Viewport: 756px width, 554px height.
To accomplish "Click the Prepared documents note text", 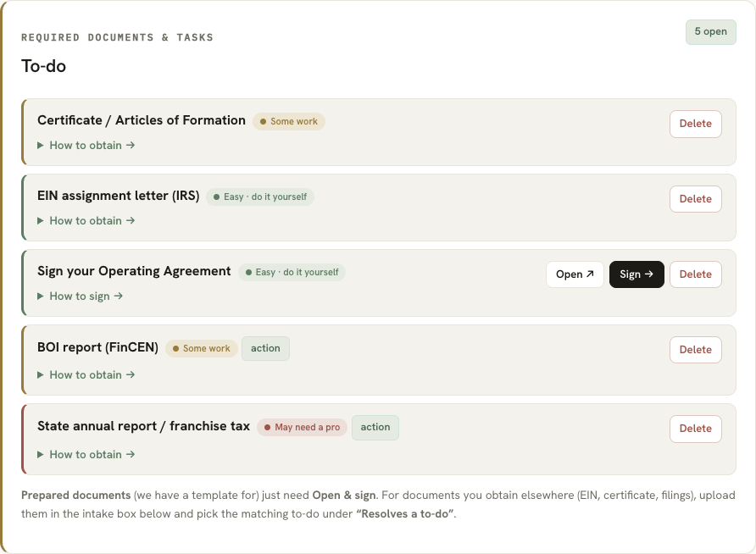I will pos(378,504).
